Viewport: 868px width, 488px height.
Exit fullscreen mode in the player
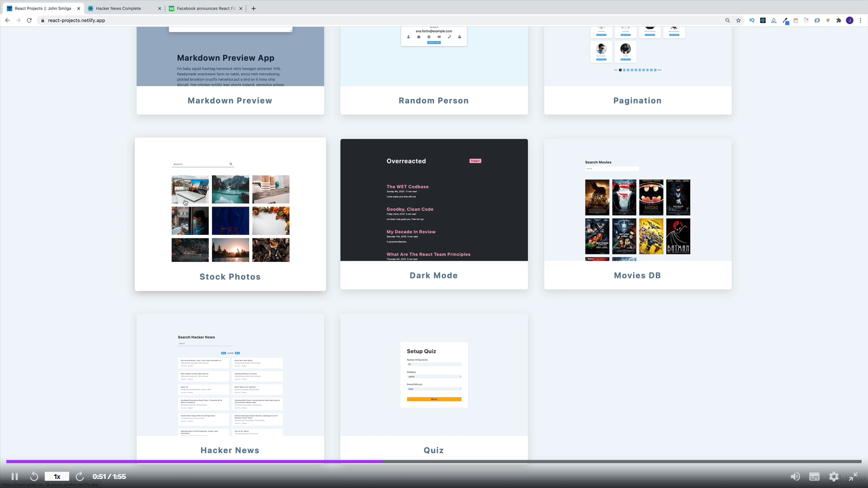(853, 476)
